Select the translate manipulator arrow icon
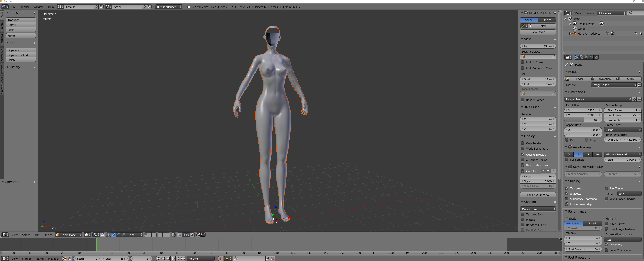This screenshot has height=261, width=644. pyautogui.click(x=114, y=235)
